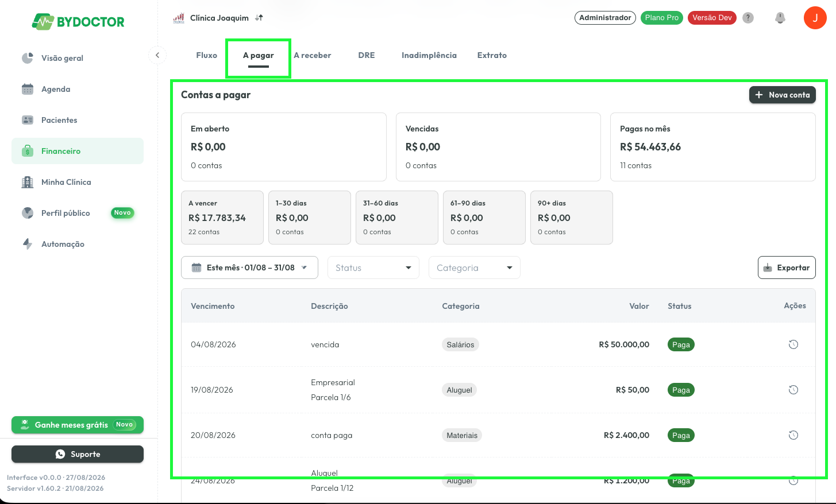Switch clinic using the arrows icon
This screenshot has height=504, width=836.
click(x=259, y=18)
